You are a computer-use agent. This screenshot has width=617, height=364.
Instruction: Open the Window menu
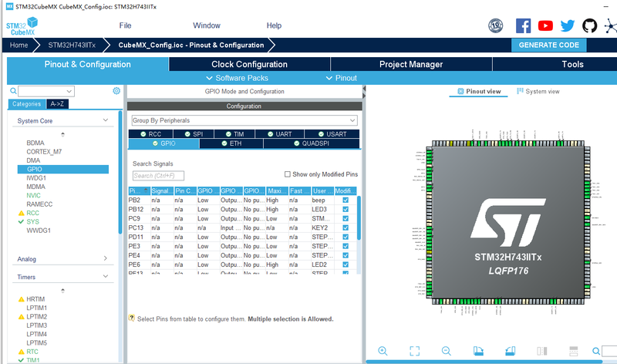click(x=207, y=25)
